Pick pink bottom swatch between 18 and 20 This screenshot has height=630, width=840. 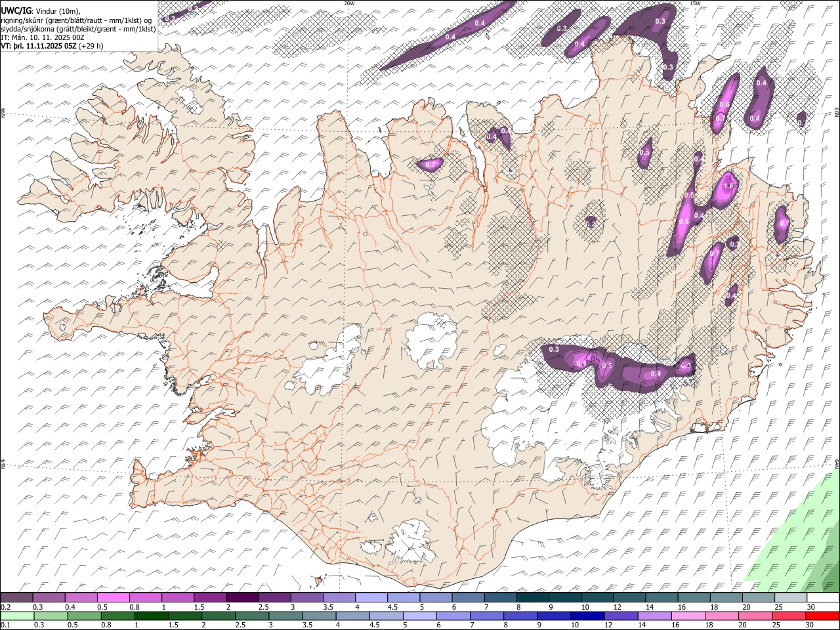pos(721,616)
